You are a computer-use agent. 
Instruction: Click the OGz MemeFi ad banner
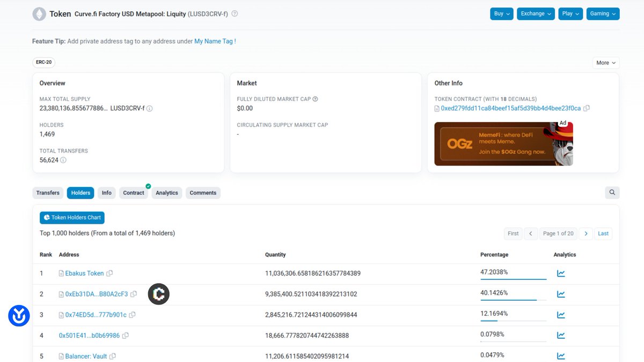tap(503, 144)
